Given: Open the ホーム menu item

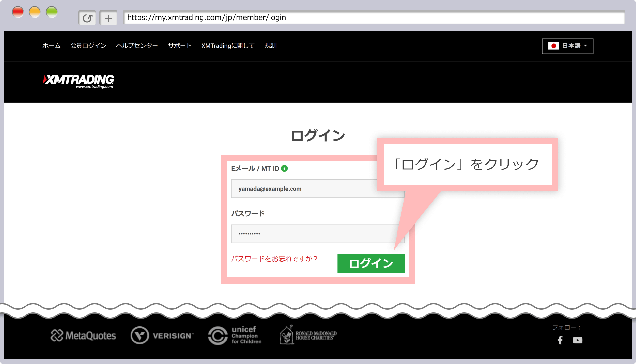Looking at the screenshot, I should (51, 46).
